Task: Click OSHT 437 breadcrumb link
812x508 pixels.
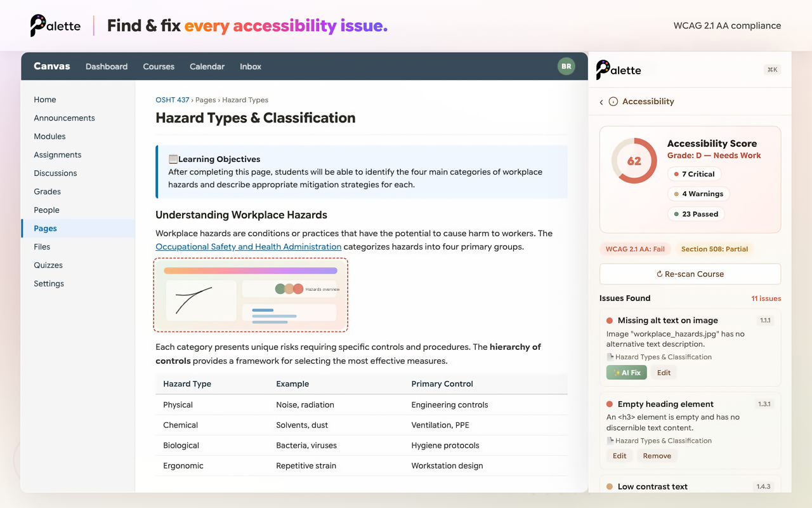Action: 173,100
